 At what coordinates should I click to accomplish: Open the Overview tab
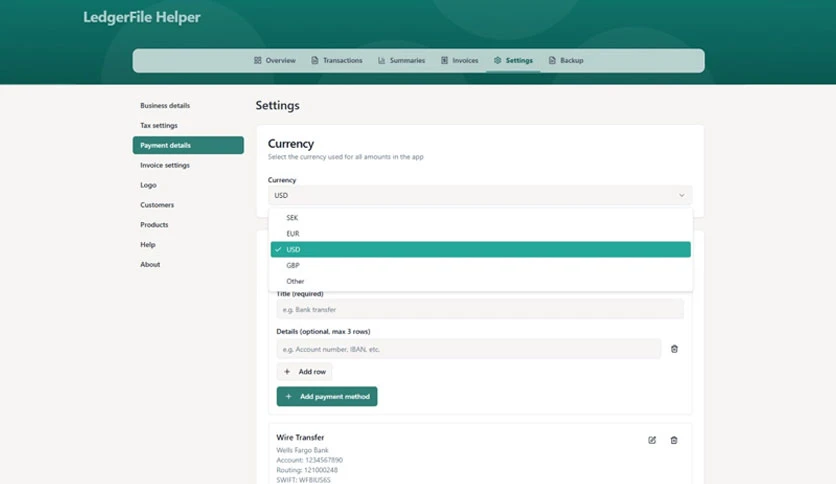coord(275,60)
